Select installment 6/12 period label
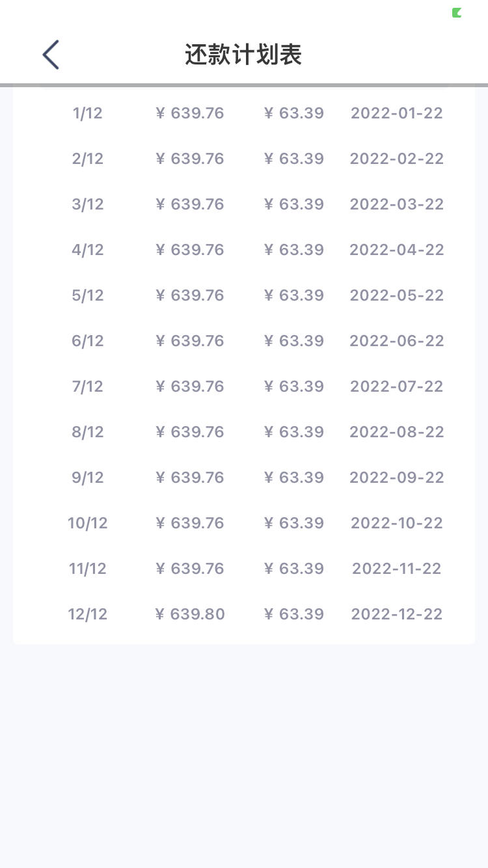This screenshot has height=868, width=488. point(88,341)
